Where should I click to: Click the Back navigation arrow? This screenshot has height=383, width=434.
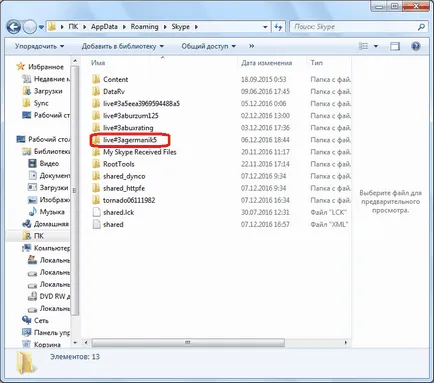coord(13,27)
